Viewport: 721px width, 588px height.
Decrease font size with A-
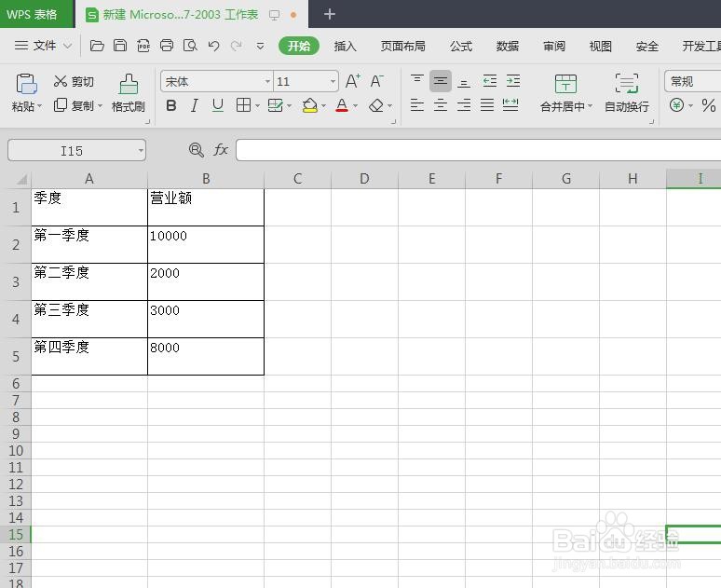click(376, 81)
